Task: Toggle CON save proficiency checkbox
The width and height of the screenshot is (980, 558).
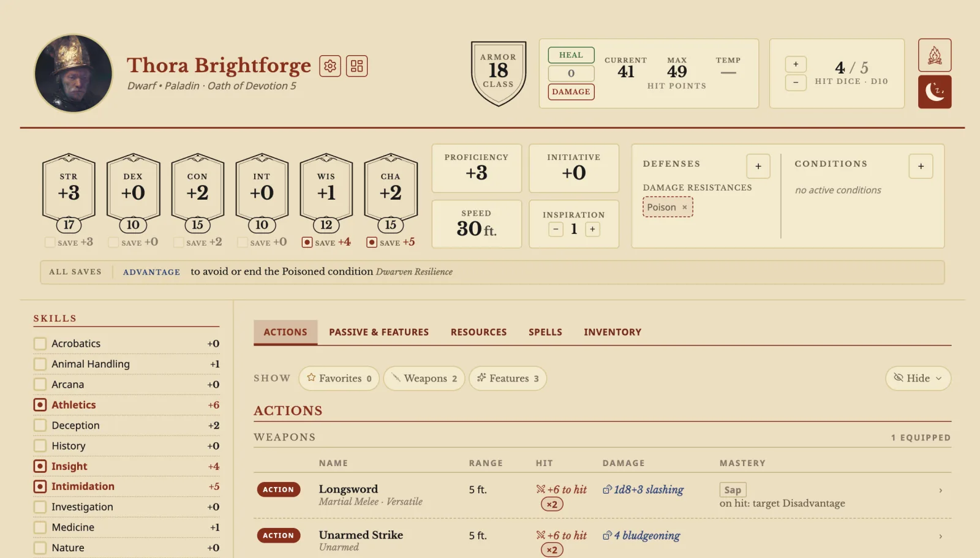Action: click(x=179, y=243)
